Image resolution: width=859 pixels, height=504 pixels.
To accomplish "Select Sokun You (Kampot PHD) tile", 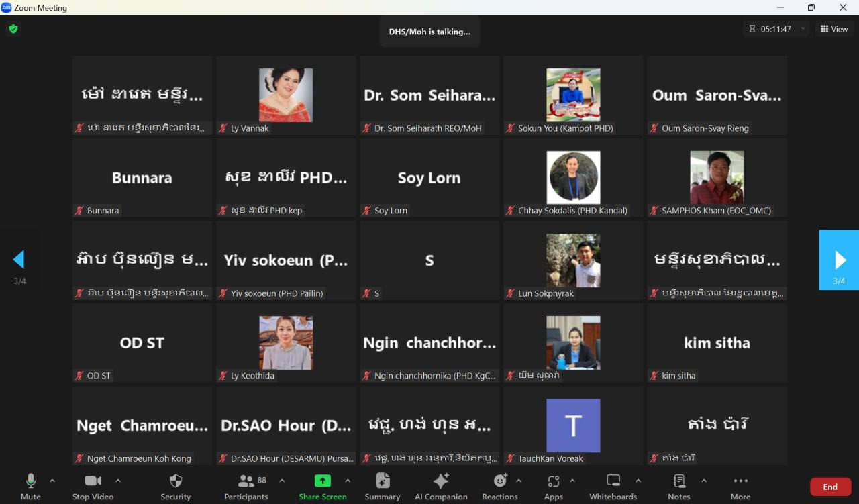I will pos(573,95).
